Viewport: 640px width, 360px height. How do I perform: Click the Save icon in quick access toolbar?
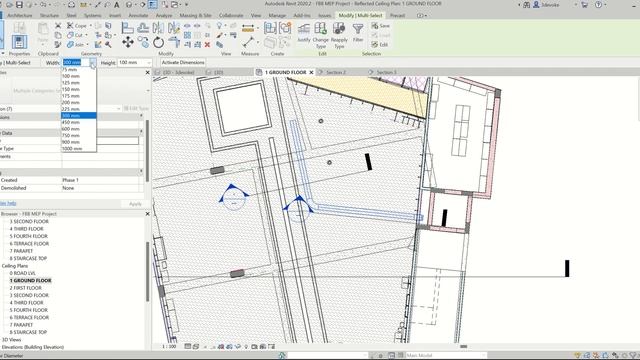click(x=19, y=5)
